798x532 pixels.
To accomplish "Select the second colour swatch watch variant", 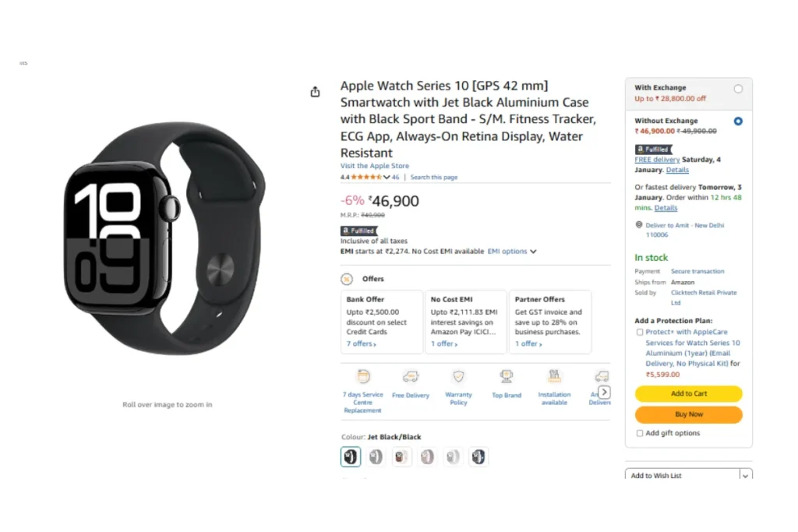I will [376, 456].
